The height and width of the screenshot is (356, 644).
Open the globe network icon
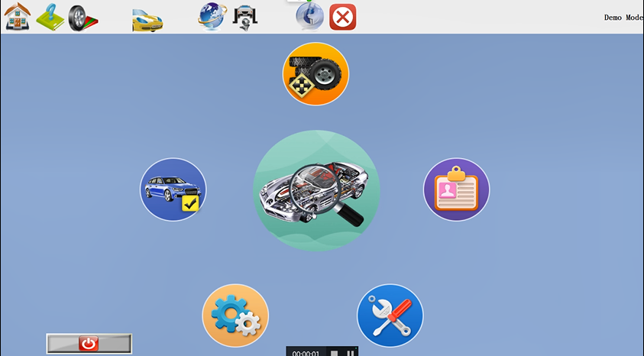pos(212,17)
